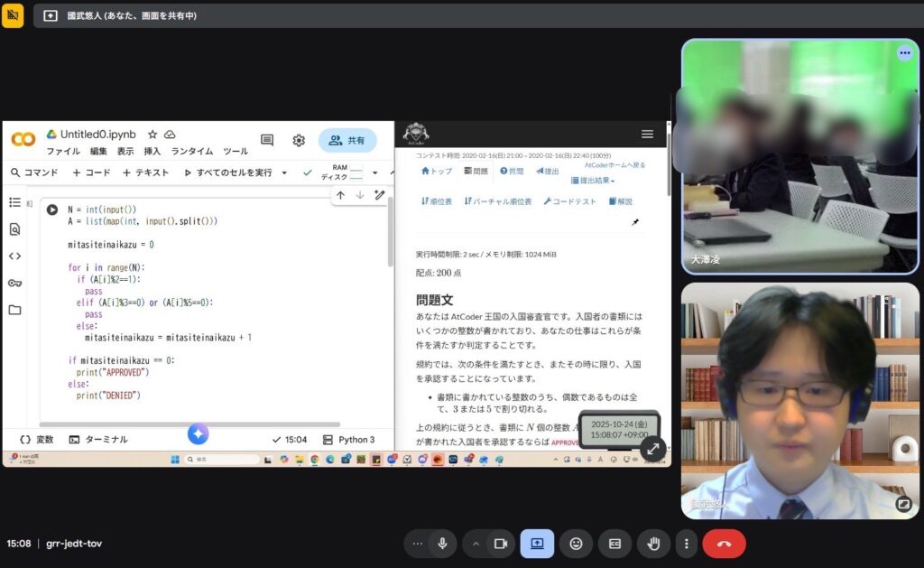This screenshot has height=568, width=924.
Task: Mute the microphone in the call bar
Action: [x=442, y=544]
